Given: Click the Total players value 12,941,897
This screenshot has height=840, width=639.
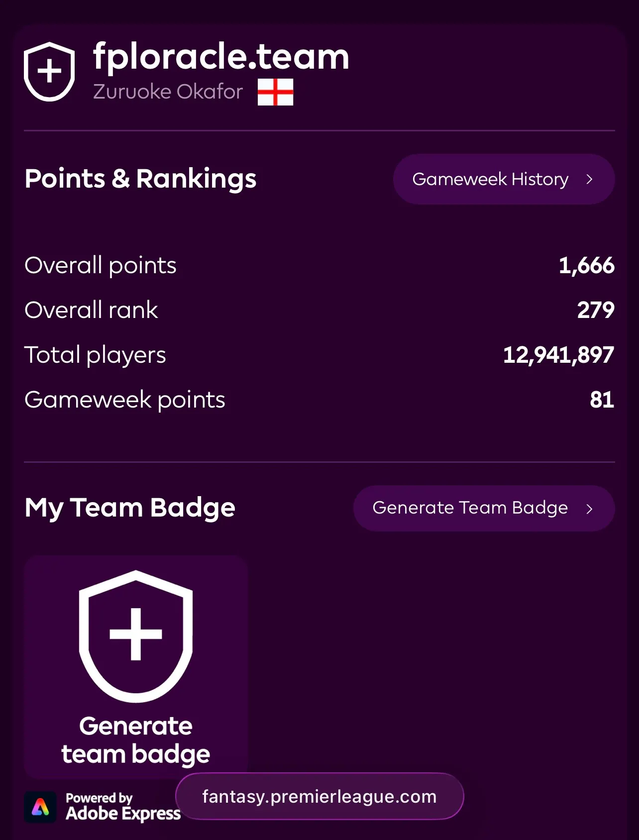Looking at the screenshot, I should point(558,355).
